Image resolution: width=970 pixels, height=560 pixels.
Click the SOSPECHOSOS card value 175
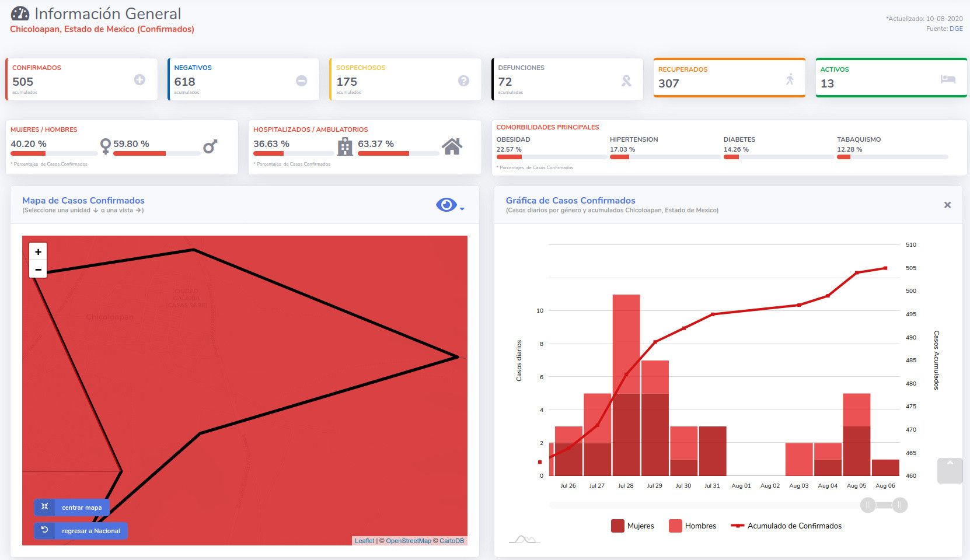(347, 82)
